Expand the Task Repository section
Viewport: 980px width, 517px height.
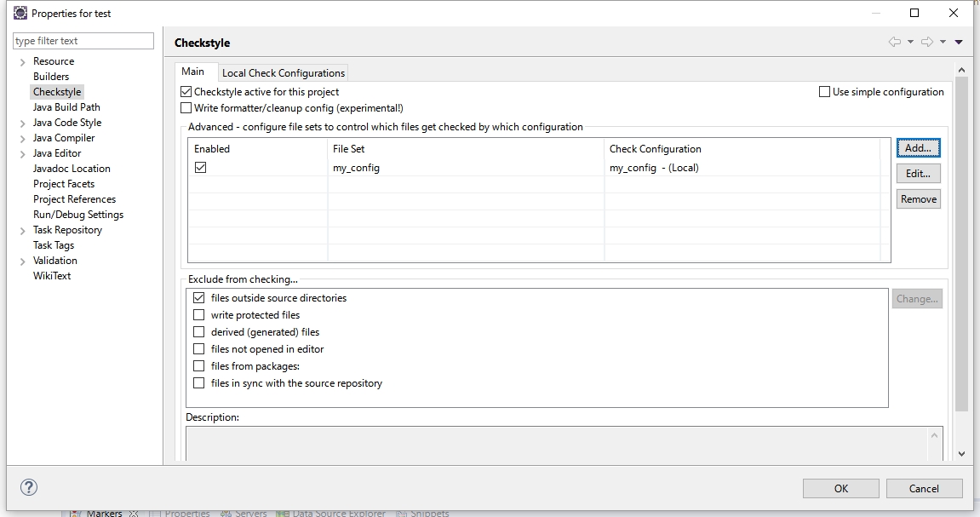coord(21,229)
